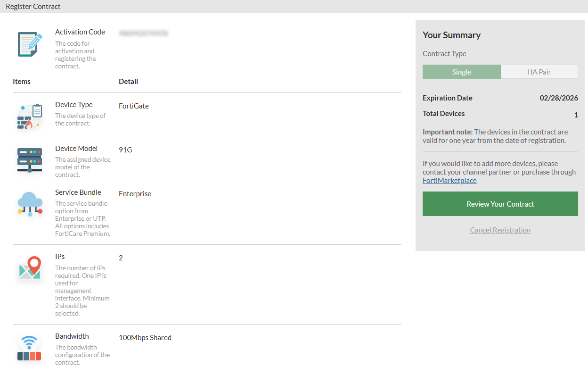
Task: Click the Detail column header
Action: click(x=128, y=82)
